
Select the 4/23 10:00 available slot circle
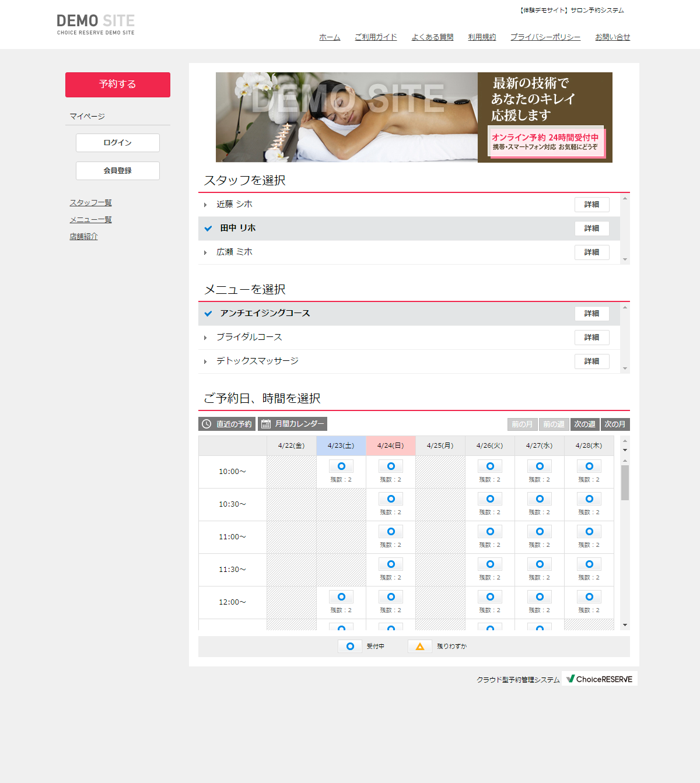341,466
